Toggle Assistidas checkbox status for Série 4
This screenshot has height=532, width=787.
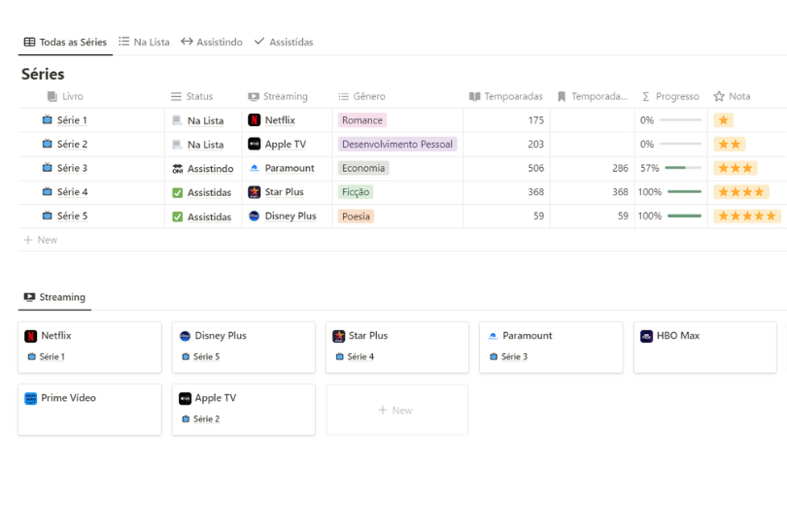pos(177,192)
